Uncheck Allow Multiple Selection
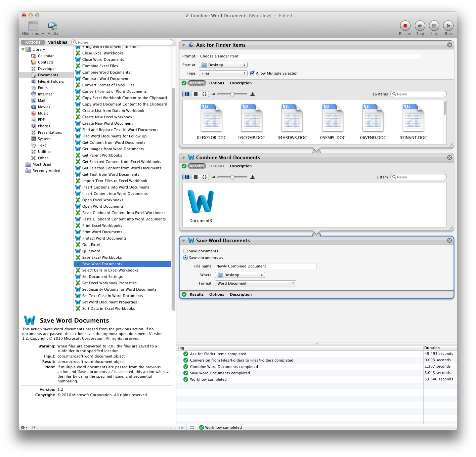Viewport: 476px width, 457px height. tap(252, 73)
